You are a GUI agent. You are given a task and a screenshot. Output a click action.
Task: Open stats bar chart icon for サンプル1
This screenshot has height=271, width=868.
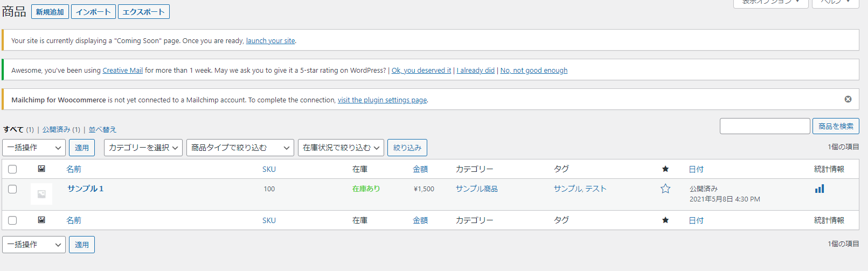pyautogui.click(x=820, y=189)
